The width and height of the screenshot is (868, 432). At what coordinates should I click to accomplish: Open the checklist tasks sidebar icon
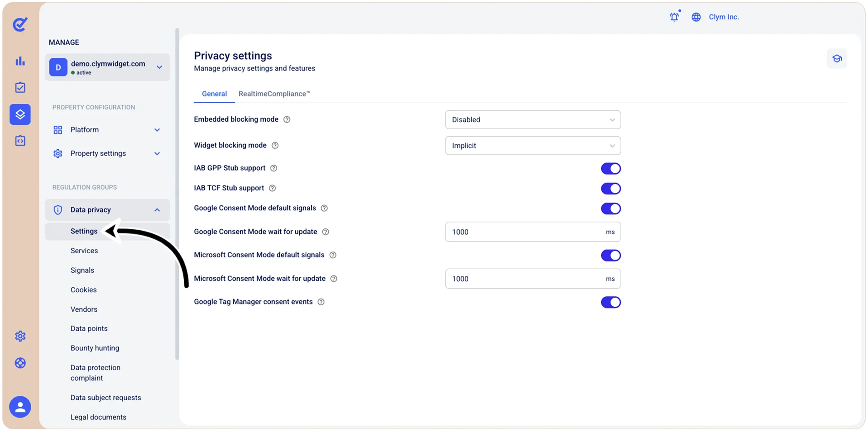pyautogui.click(x=20, y=87)
